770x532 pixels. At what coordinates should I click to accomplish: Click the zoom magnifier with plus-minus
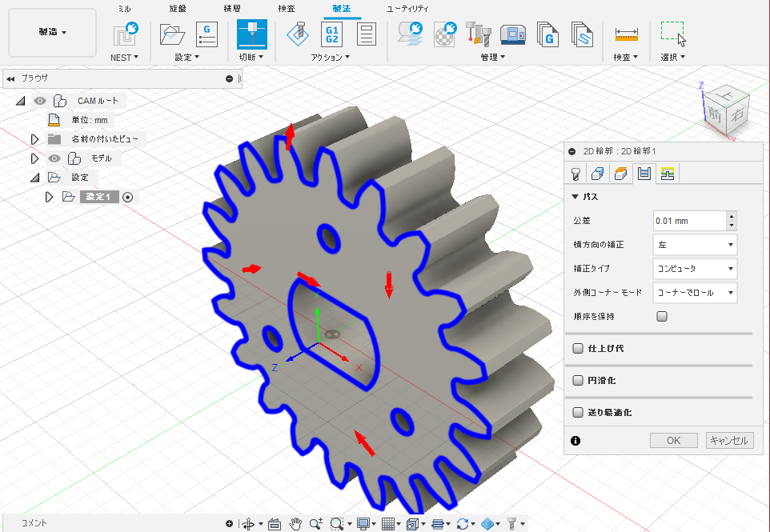(316, 524)
